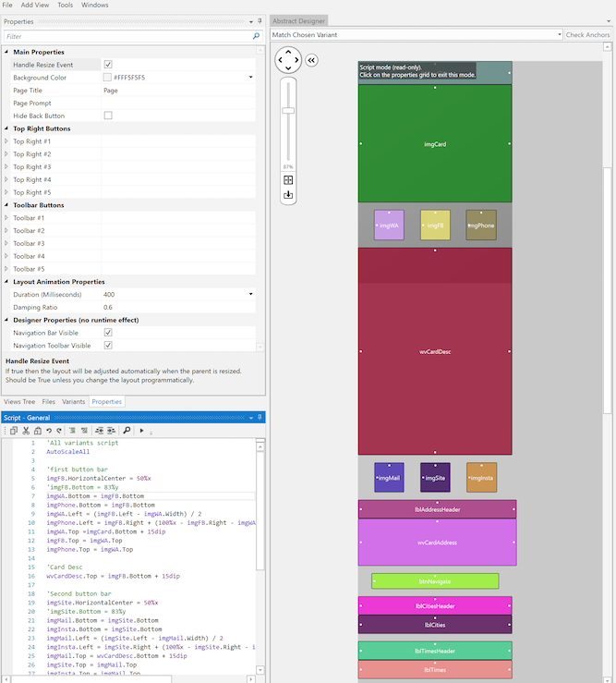The image size is (616, 683).
Task: Run the script with the play icon
Action: [x=141, y=431]
